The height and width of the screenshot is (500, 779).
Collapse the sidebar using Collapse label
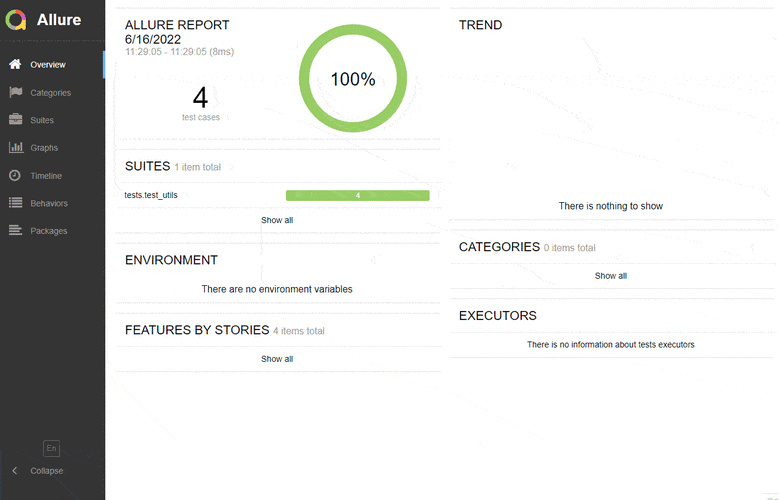click(x=47, y=471)
